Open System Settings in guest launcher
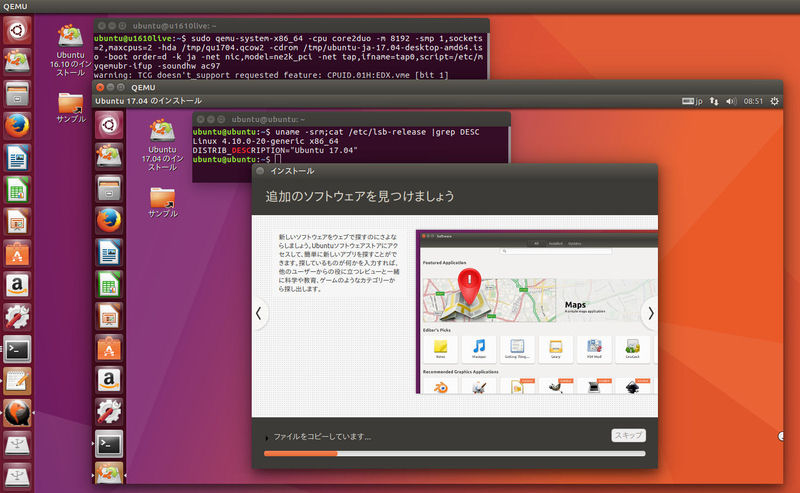Viewport: 800px width, 493px height. [109, 412]
